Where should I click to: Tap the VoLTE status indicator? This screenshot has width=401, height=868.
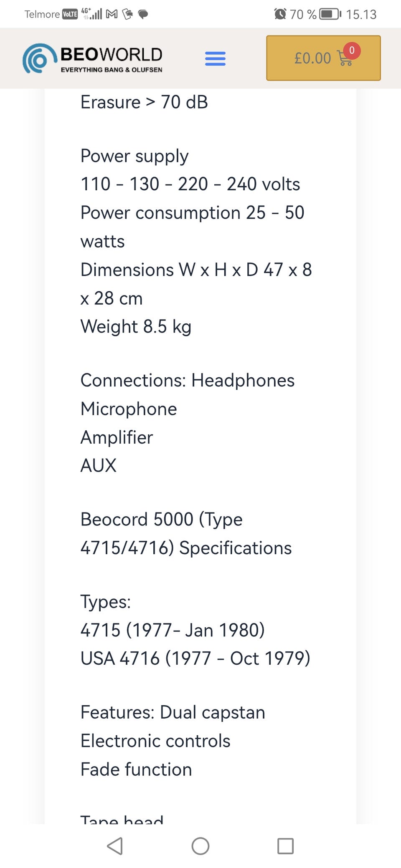pyautogui.click(x=70, y=14)
